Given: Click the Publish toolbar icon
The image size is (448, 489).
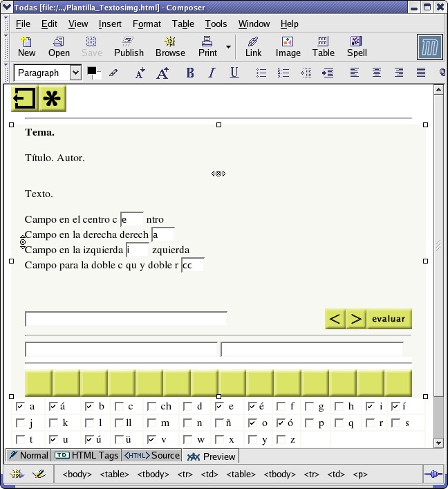Looking at the screenshot, I should coord(129,46).
